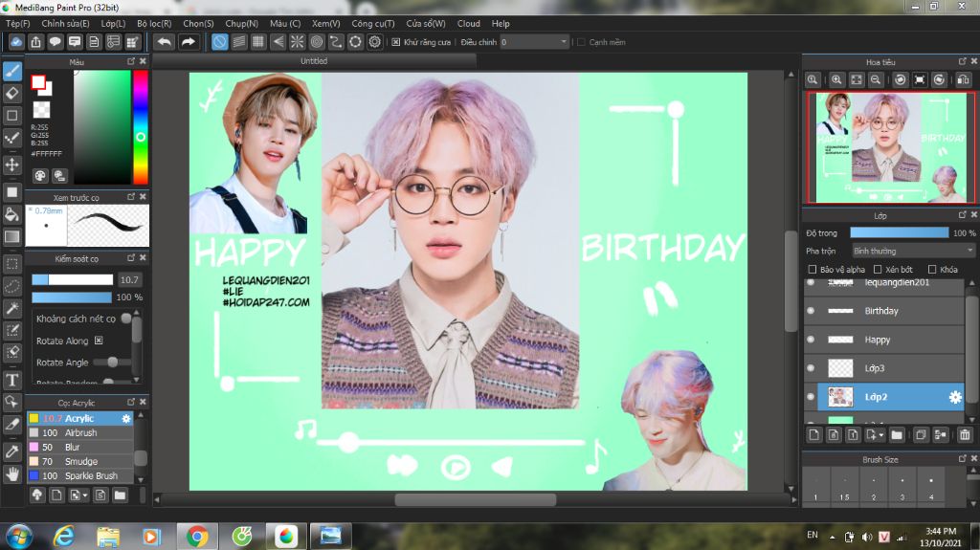The image size is (980, 550).
Task: Toggle Rotate Along checkbox
Action: point(99,341)
